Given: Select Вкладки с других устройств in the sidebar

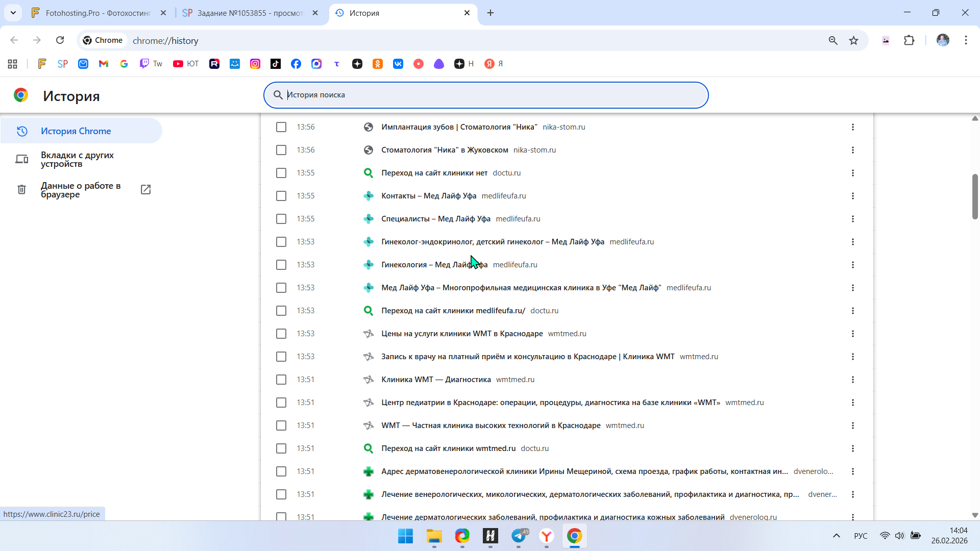Looking at the screenshot, I should [x=77, y=159].
